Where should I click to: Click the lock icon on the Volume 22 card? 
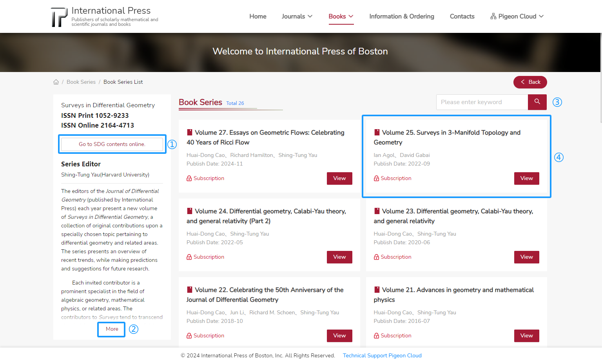click(x=189, y=336)
